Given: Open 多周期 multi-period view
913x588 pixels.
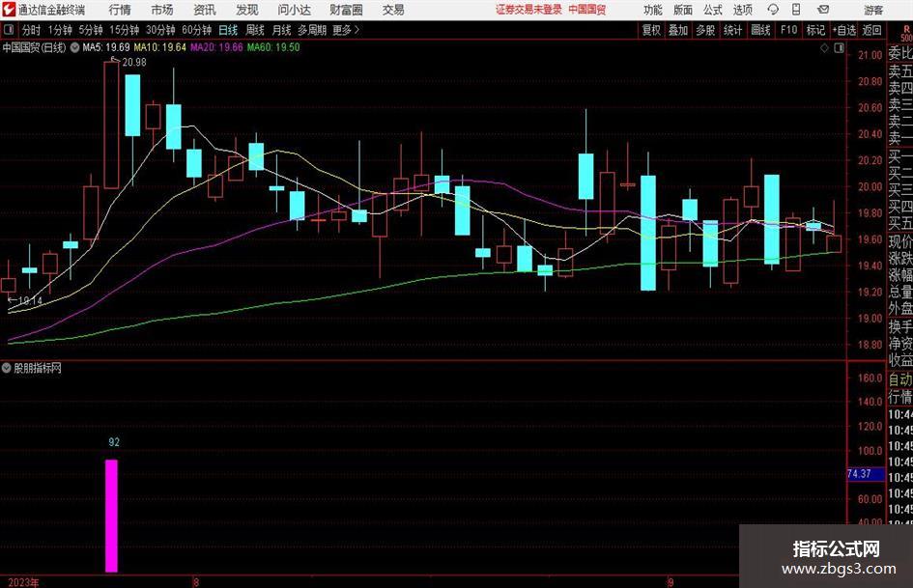Looking at the screenshot, I should point(312,30).
